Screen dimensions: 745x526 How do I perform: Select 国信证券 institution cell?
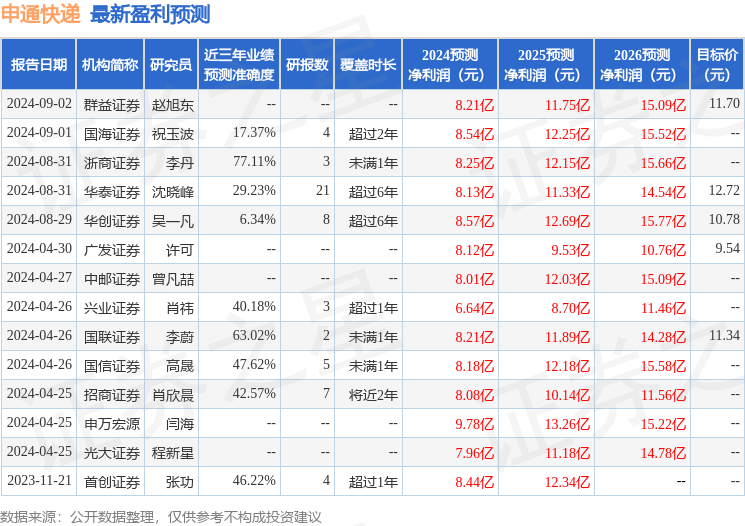[x=112, y=366]
